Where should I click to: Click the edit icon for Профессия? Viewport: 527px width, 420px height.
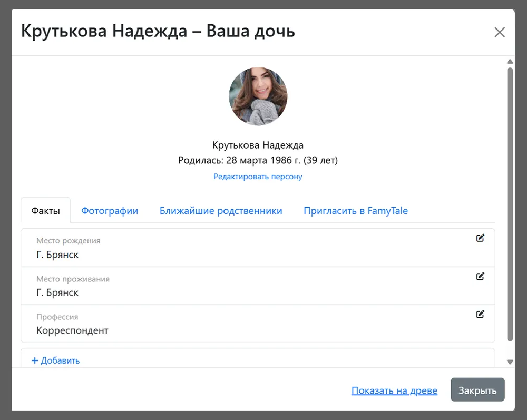coord(480,314)
